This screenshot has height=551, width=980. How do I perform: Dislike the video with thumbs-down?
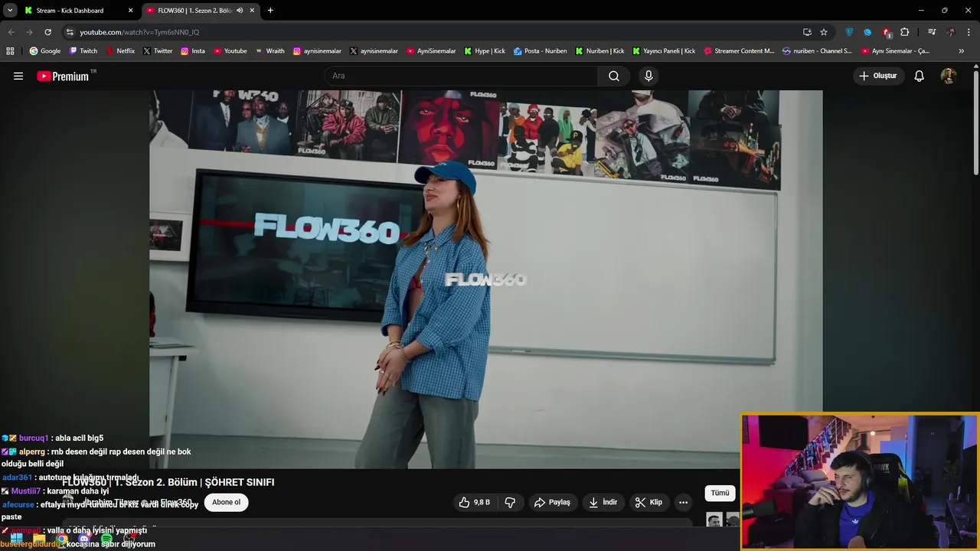point(510,502)
